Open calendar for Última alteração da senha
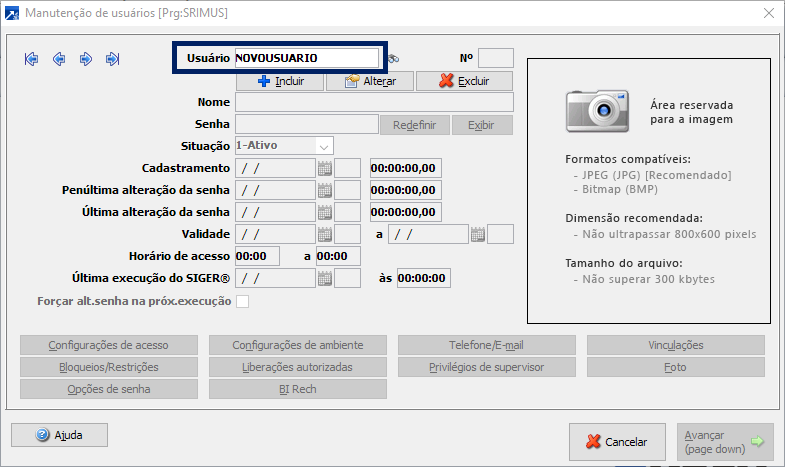785x467 pixels. point(325,212)
